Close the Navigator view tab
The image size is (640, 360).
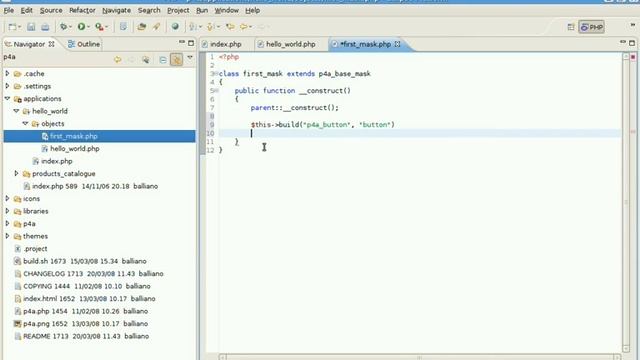[51, 44]
